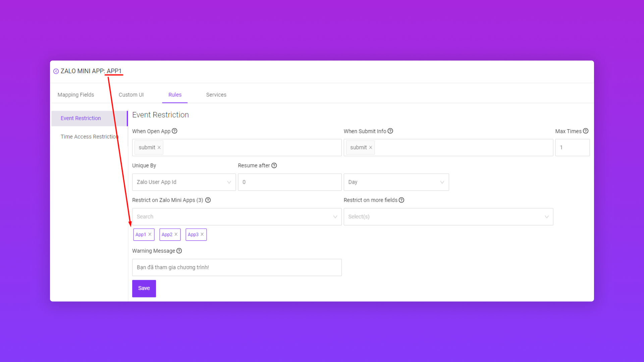Click help icon next to When Submit Info
This screenshot has width=644, height=362.
pyautogui.click(x=390, y=131)
